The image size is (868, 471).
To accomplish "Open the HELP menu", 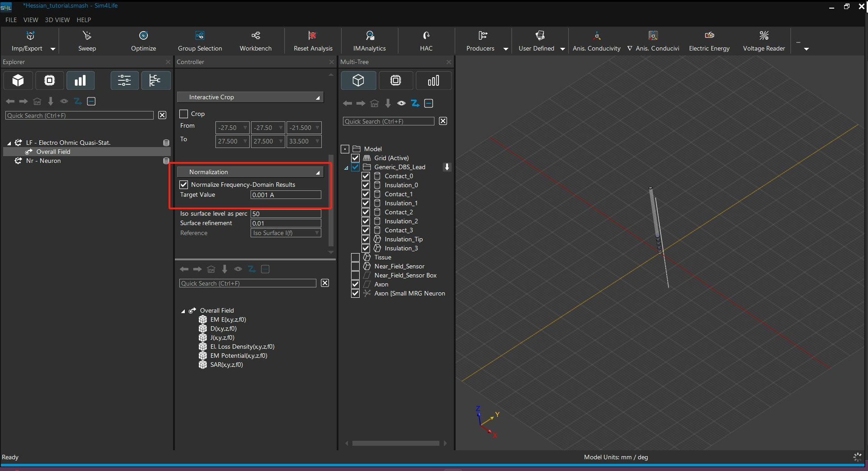I will point(84,20).
